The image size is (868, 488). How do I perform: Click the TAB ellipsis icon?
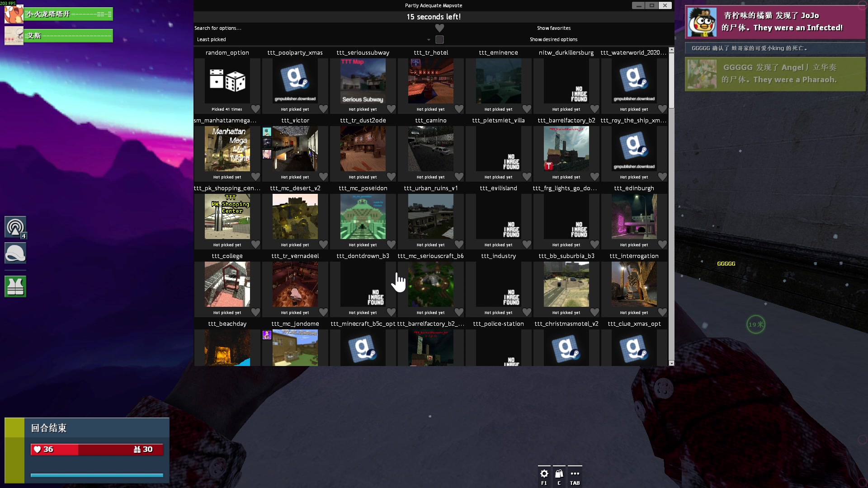575,474
